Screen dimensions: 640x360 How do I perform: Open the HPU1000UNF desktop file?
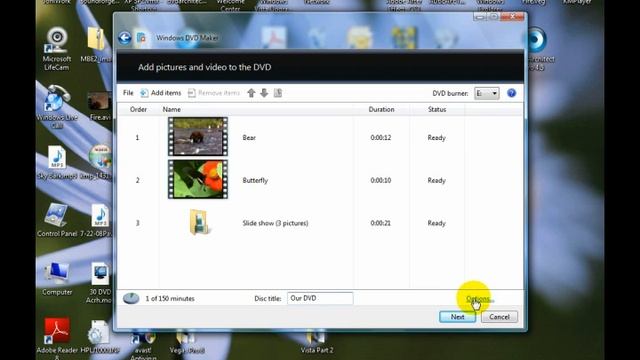click(99, 337)
